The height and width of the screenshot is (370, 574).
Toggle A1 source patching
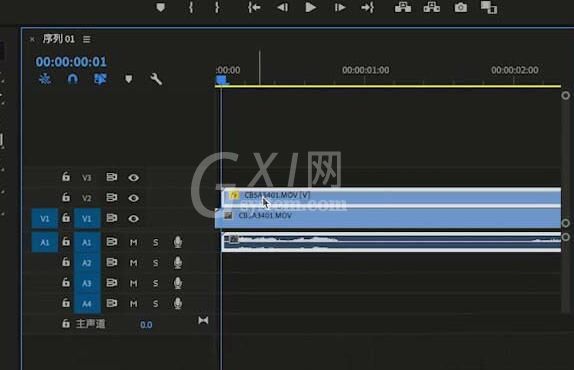(x=45, y=242)
